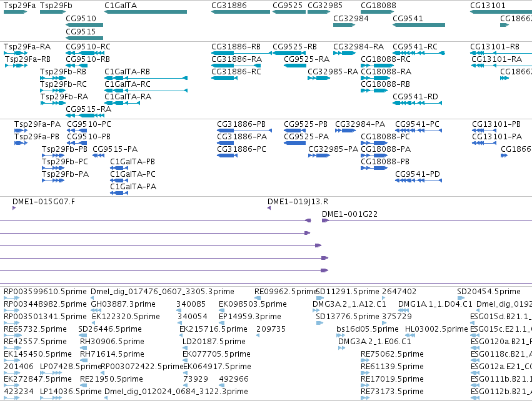Screen dimensions: 532x401
Task: Click the CG9515 gene bar
Action: point(84,38)
